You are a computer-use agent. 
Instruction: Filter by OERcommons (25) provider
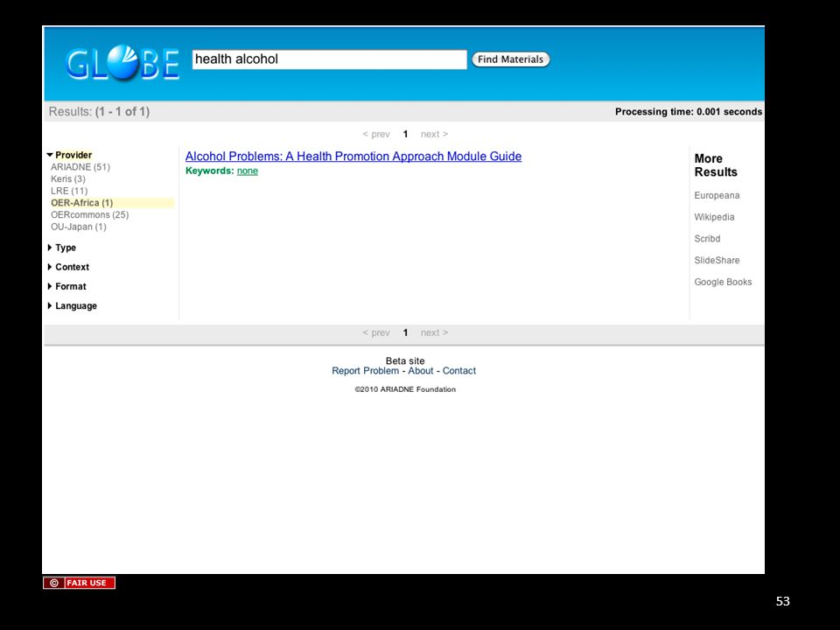(89, 215)
